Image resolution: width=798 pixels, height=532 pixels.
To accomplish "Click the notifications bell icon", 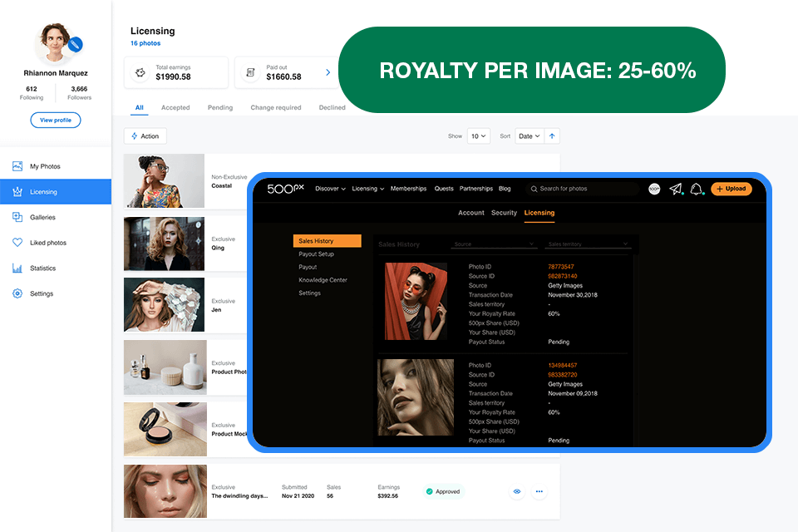I will [x=697, y=189].
